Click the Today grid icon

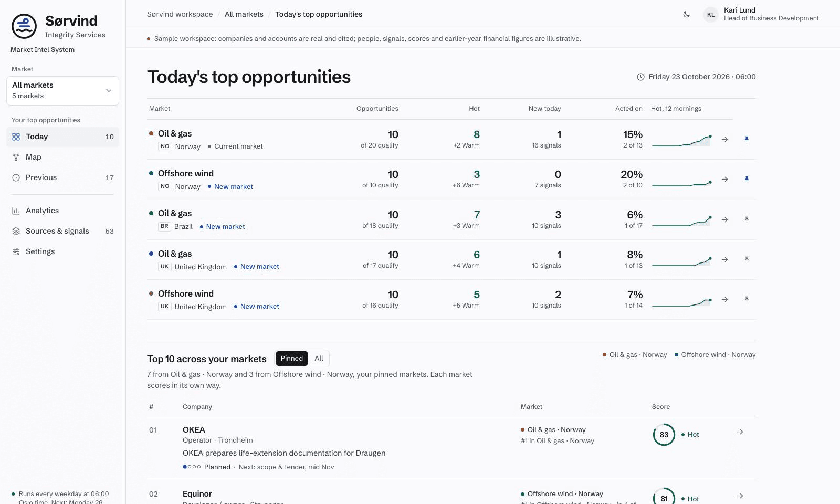pyautogui.click(x=16, y=136)
